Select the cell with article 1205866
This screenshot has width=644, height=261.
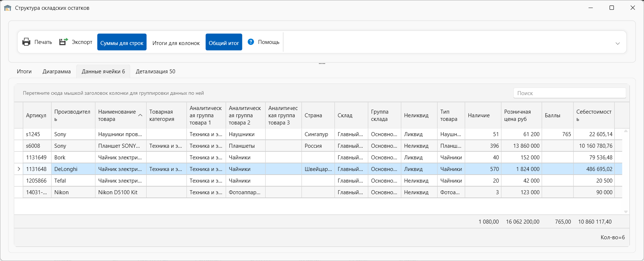(x=37, y=181)
